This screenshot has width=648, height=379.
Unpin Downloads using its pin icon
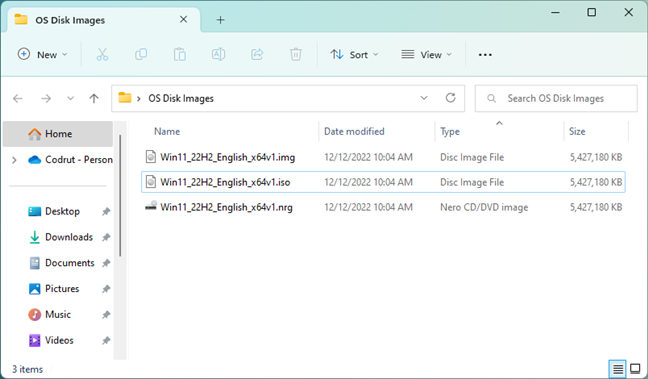(106, 237)
